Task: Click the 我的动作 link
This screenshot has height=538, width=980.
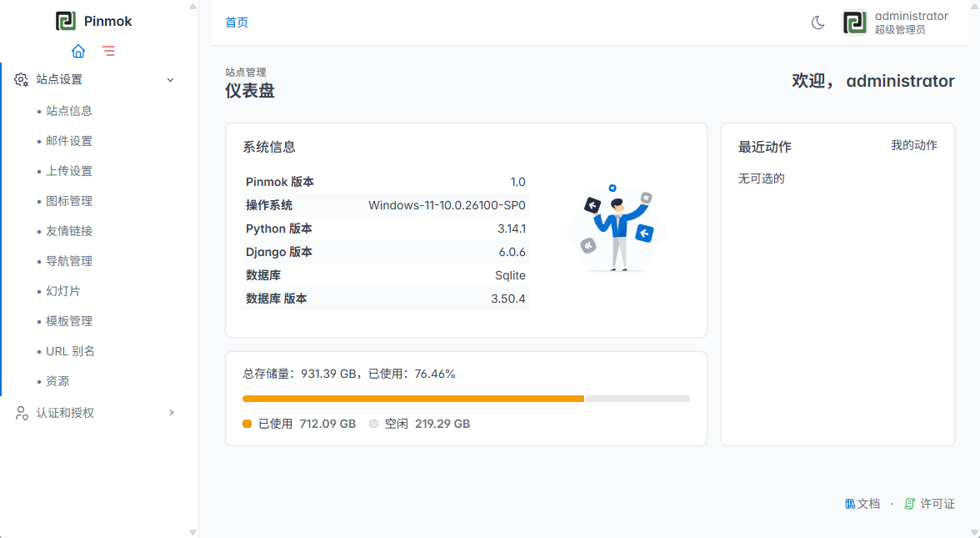Action: click(913, 145)
